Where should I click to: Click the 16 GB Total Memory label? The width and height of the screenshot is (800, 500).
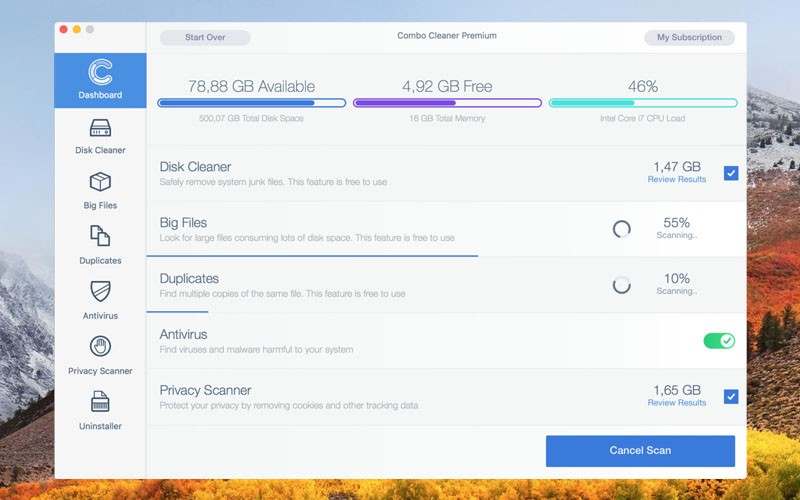point(447,118)
